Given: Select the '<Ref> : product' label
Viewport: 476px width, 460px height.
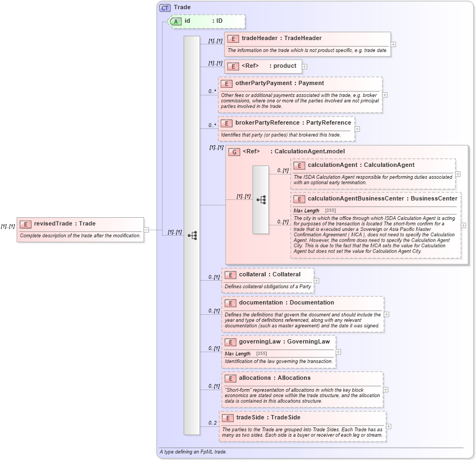Looking at the screenshot, I should coord(269,66).
